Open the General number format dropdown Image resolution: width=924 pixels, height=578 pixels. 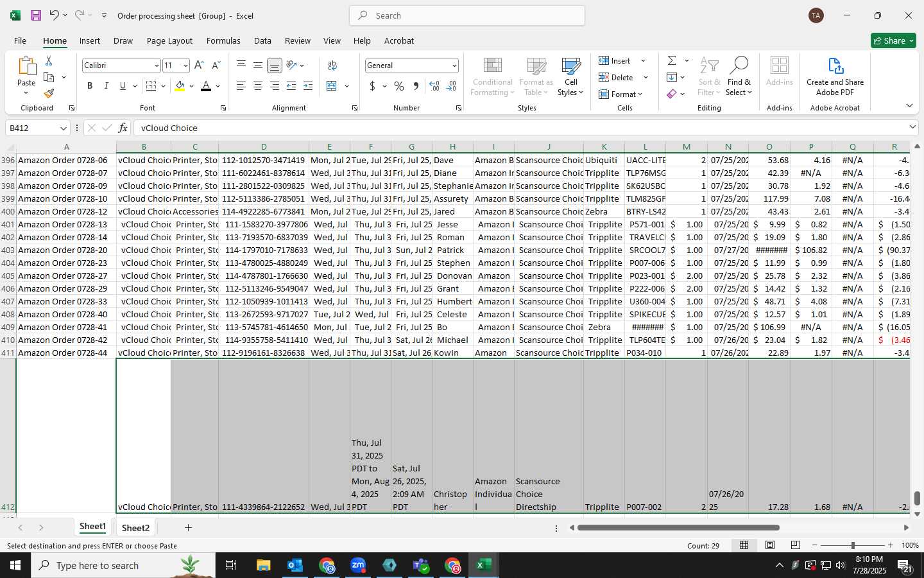click(454, 66)
